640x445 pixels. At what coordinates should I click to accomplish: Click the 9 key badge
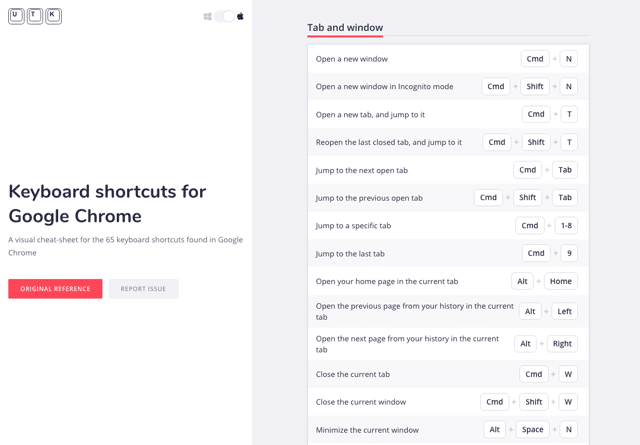pyautogui.click(x=569, y=254)
